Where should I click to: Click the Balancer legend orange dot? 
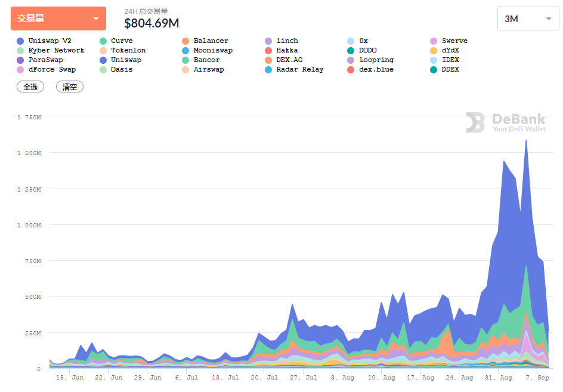(185, 41)
